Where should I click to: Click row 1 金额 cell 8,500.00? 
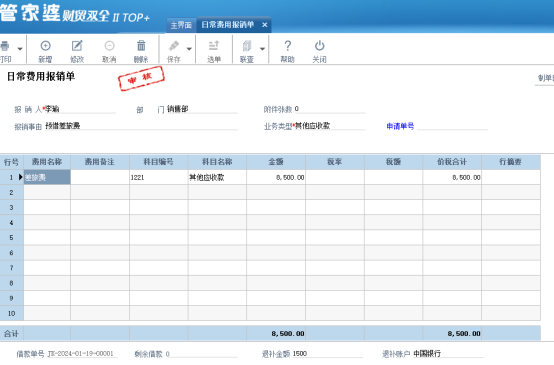pyautogui.click(x=276, y=177)
